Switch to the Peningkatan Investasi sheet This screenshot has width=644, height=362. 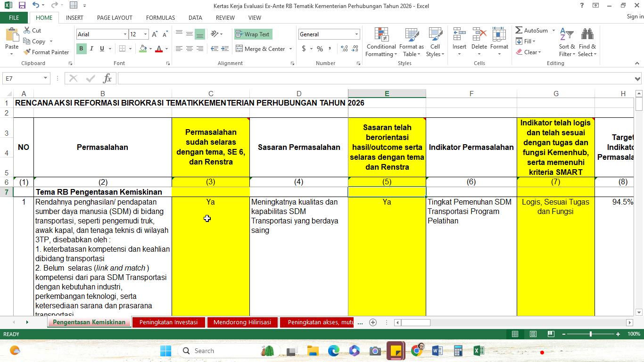click(169, 322)
